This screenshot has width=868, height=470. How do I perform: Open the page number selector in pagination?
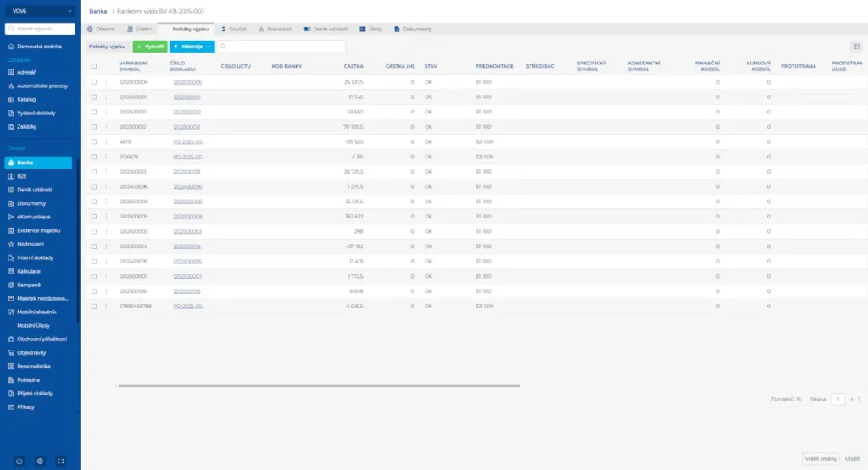coord(837,398)
